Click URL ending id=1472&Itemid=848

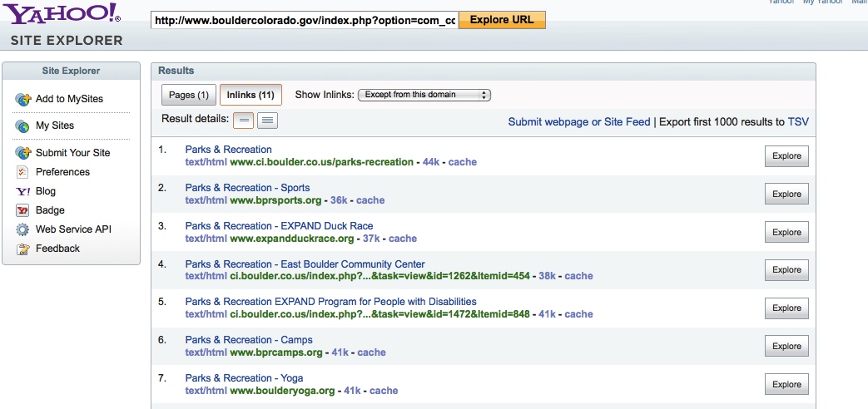[379, 313]
